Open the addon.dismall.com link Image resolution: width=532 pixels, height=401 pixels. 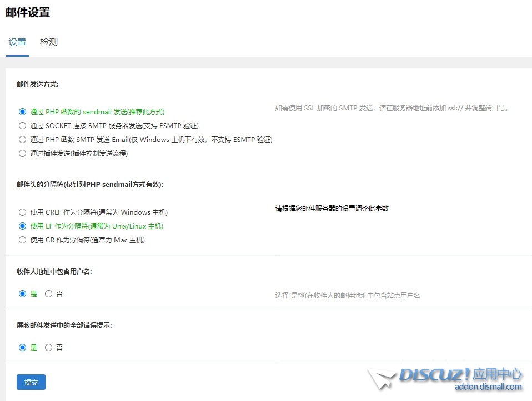[x=488, y=387]
